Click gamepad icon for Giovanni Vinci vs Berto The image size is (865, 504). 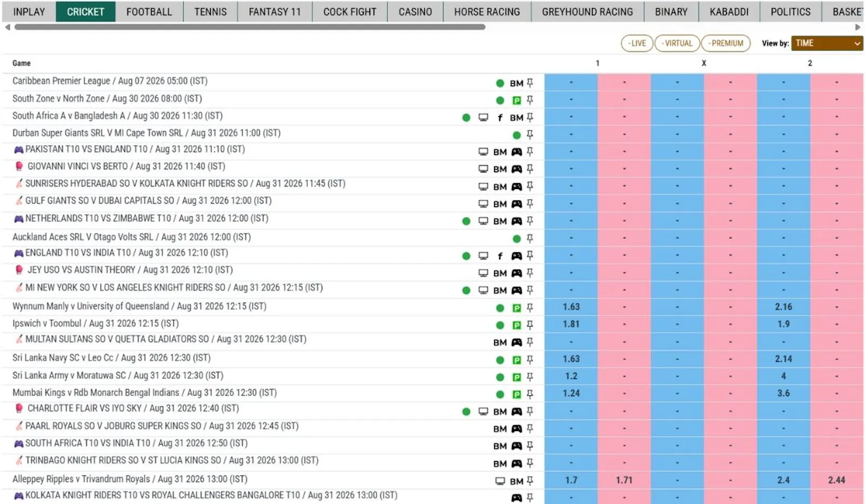(x=517, y=169)
